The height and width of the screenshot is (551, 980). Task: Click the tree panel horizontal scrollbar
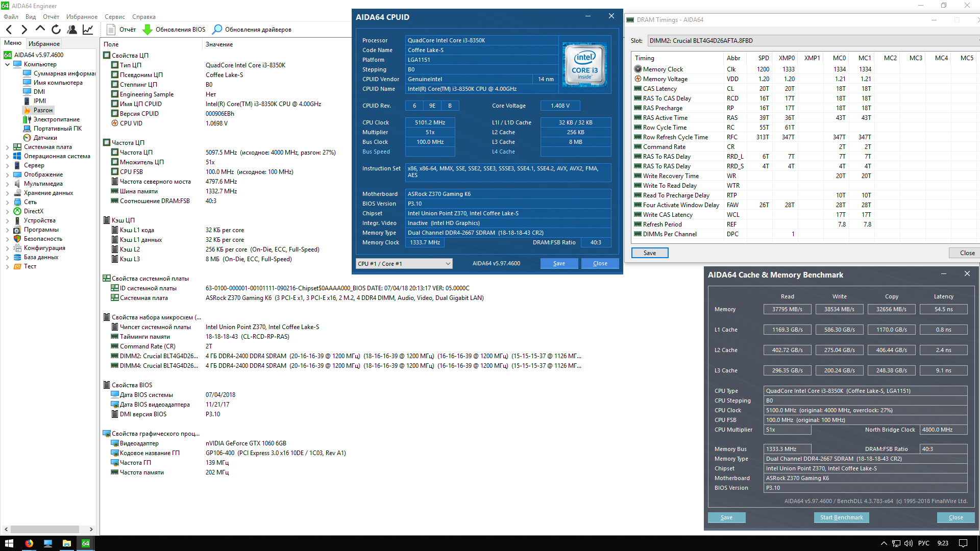pos(45,529)
